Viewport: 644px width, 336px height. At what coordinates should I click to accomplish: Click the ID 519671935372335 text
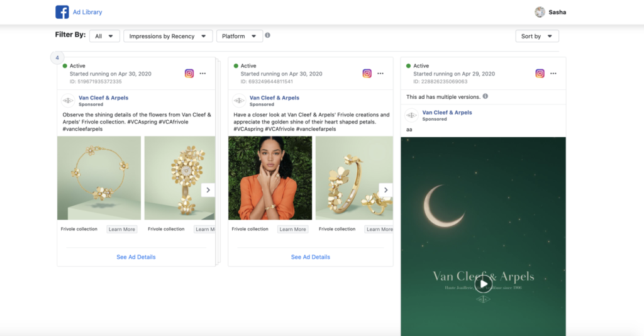96,81
